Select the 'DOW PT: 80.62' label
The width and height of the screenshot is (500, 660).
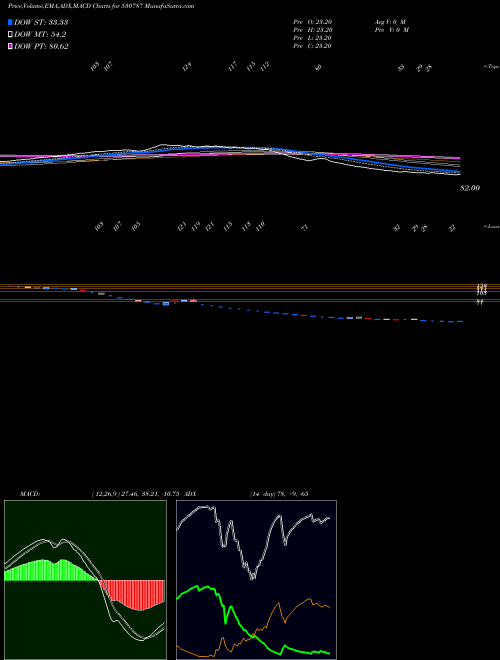(x=41, y=46)
